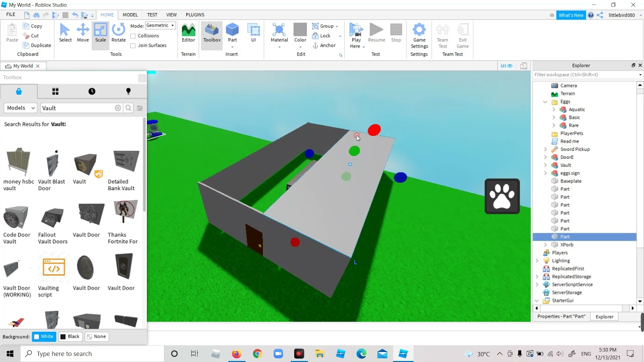Click the Resume test button
The image size is (644, 362).
(x=376, y=33)
